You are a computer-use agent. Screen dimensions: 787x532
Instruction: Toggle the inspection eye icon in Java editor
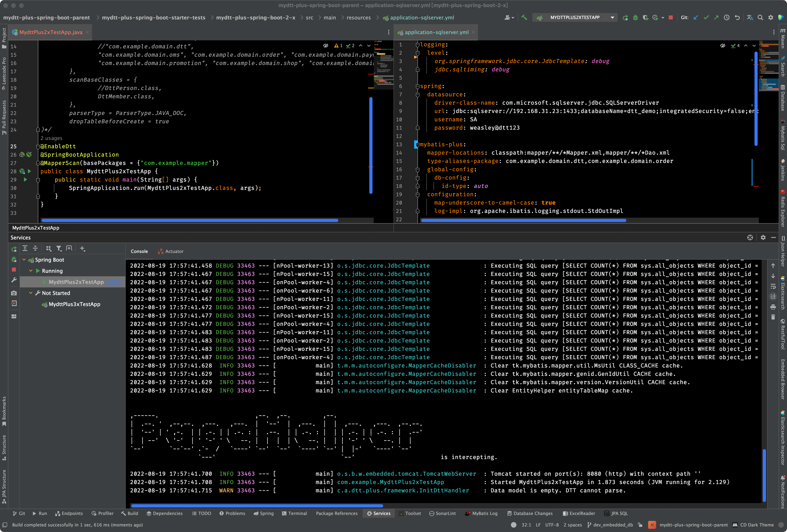pos(325,46)
